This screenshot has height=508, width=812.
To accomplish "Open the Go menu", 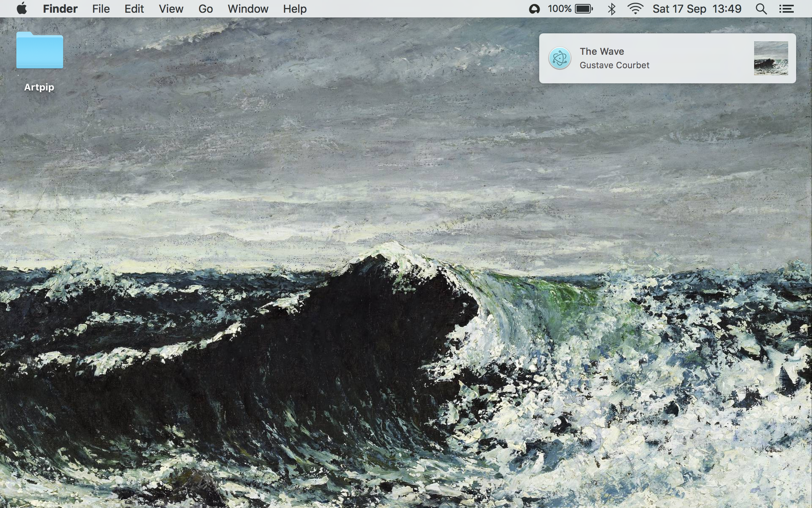I will pos(205,9).
